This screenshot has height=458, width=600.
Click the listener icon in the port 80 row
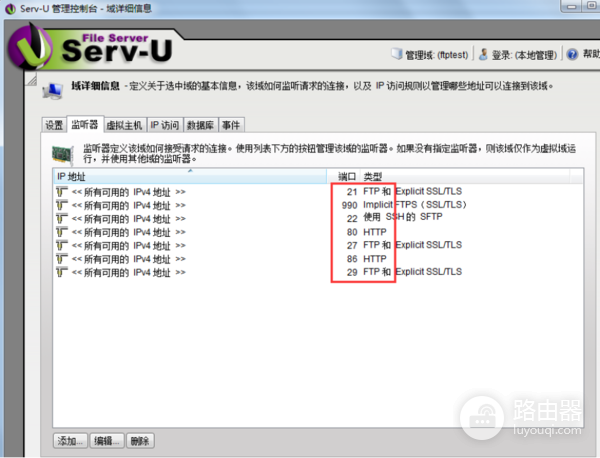tap(62, 231)
